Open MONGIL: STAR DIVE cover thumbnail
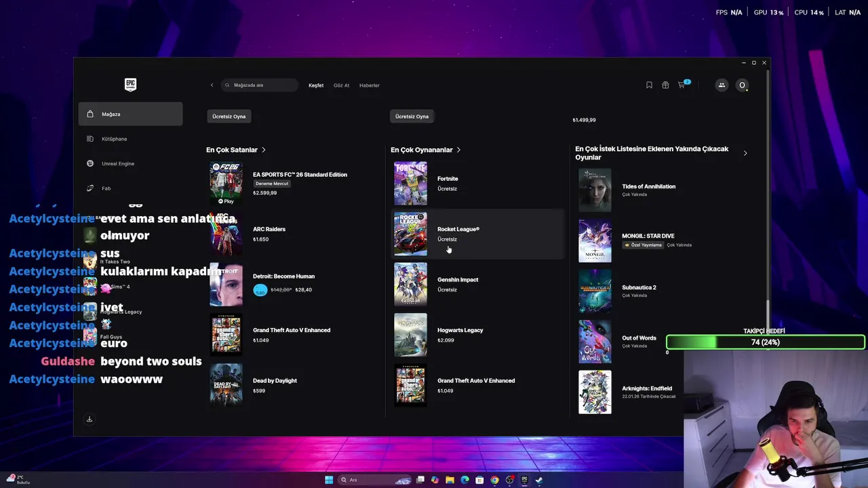This screenshot has width=868, height=488. (595, 241)
